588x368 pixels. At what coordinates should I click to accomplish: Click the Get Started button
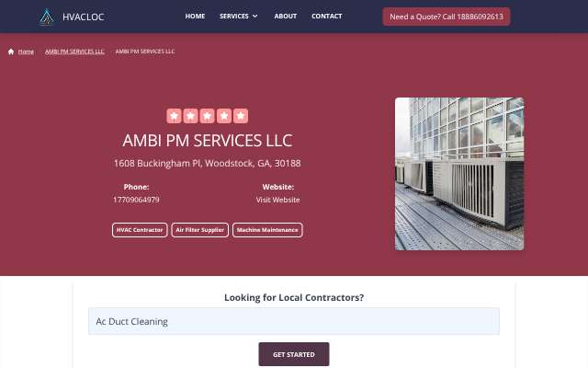(294, 354)
